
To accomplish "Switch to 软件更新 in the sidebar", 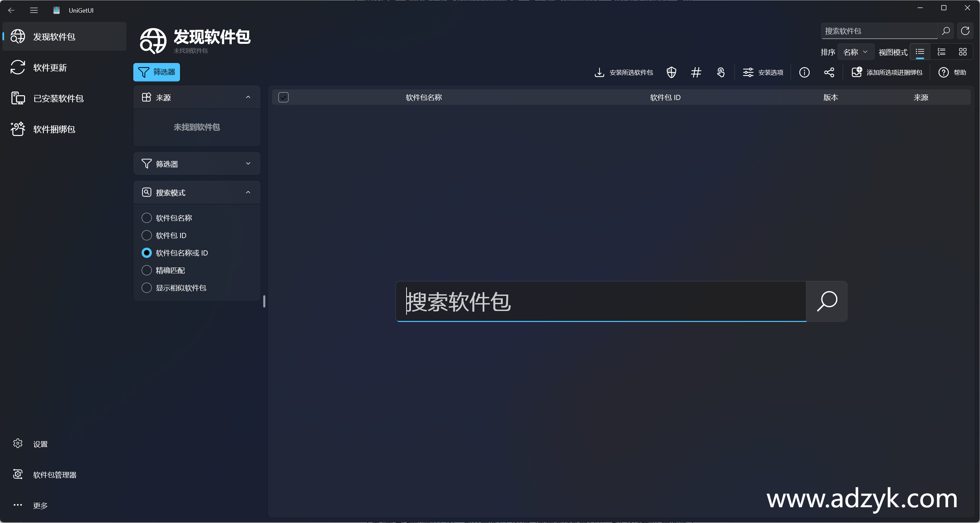I will [49, 68].
